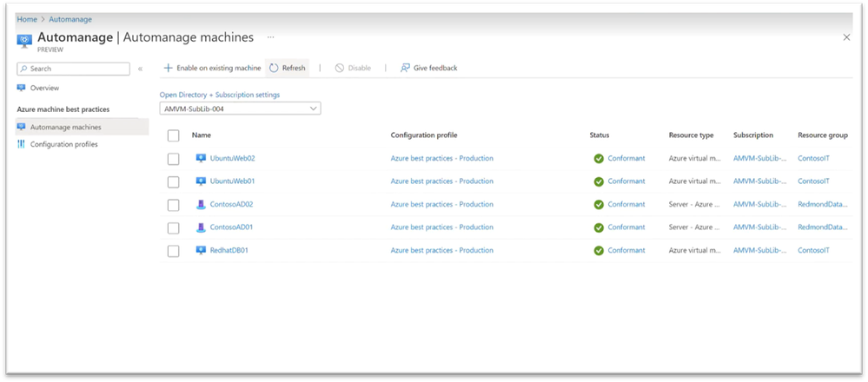Click the Automanage service icon beside the title
This screenshot has height=382, width=868.
point(25,40)
